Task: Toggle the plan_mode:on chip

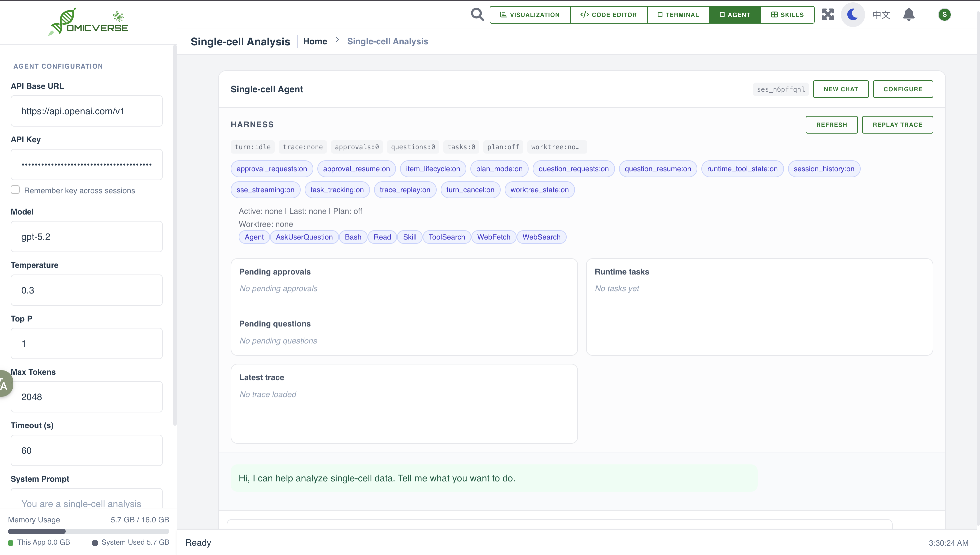Action: pos(499,169)
